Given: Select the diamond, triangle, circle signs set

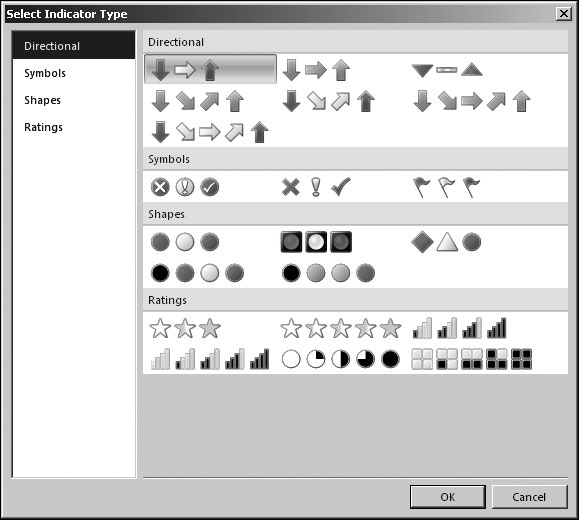Looking at the screenshot, I should [446, 242].
